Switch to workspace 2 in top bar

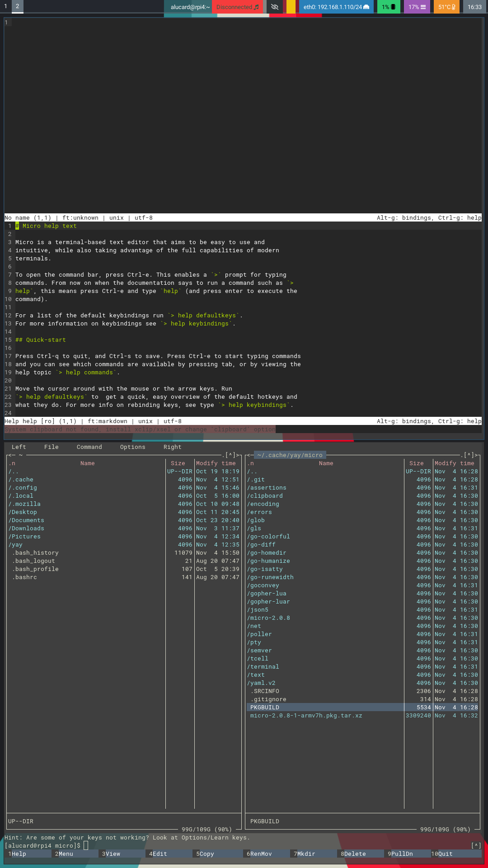17,6
